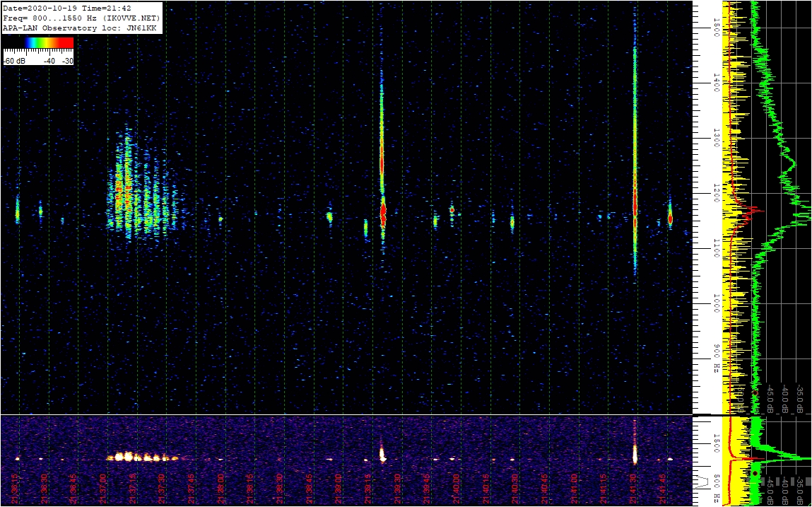Select the 21:38:45 time marker
This screenshot has height=507, width=812.
coord(309,487)
